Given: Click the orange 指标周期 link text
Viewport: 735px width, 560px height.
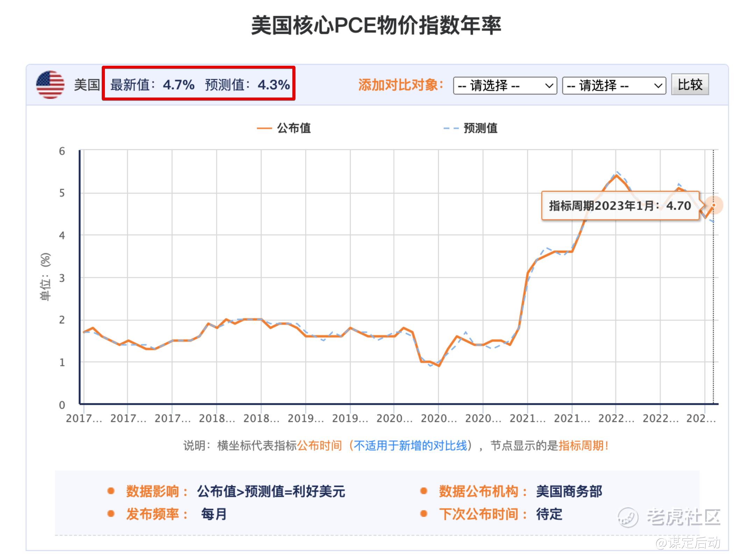Looking at the screenshot, I should [x=581, y=446].
